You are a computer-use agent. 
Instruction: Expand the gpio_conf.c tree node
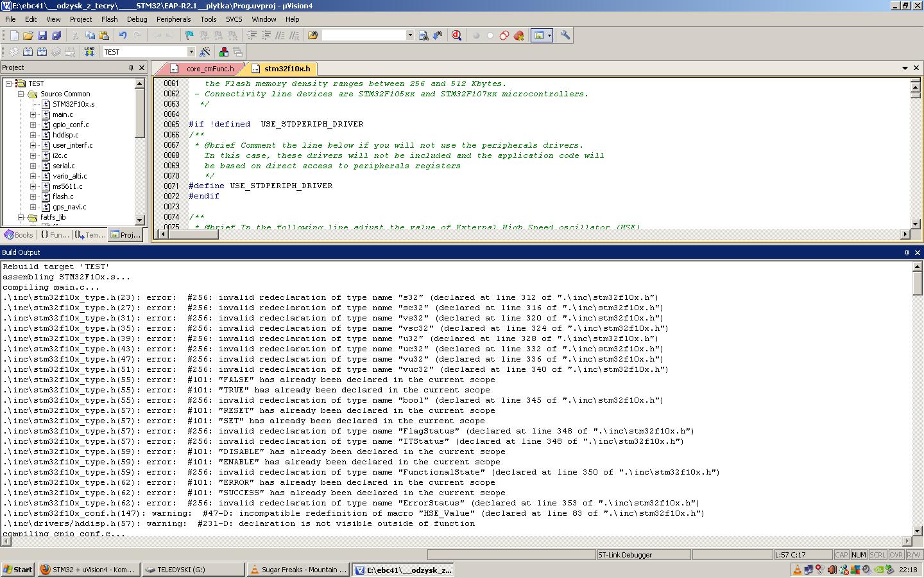(33, 125)
